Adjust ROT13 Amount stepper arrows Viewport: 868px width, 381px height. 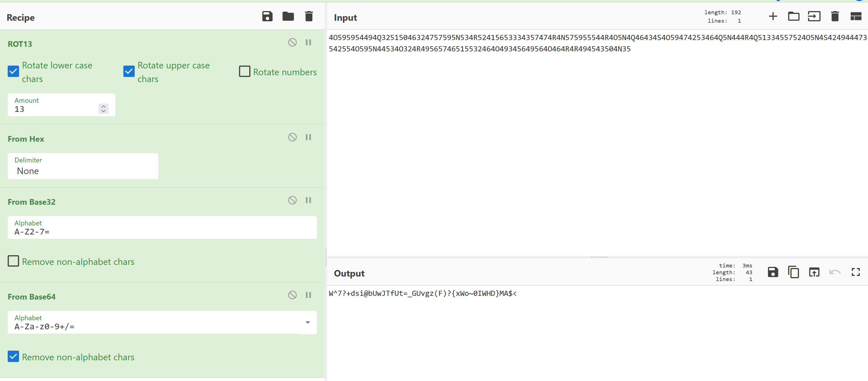[x=103, y=109]
